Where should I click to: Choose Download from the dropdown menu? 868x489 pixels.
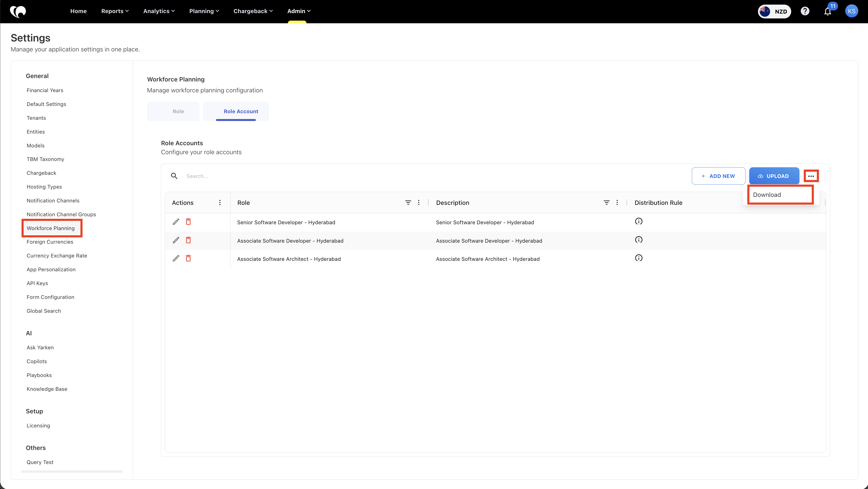[x=780, y=195]
